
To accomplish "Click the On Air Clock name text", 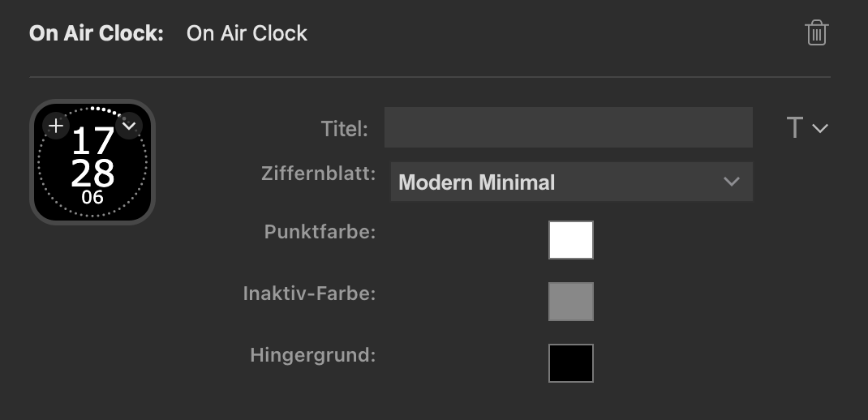I will click(x=247, y=33).
